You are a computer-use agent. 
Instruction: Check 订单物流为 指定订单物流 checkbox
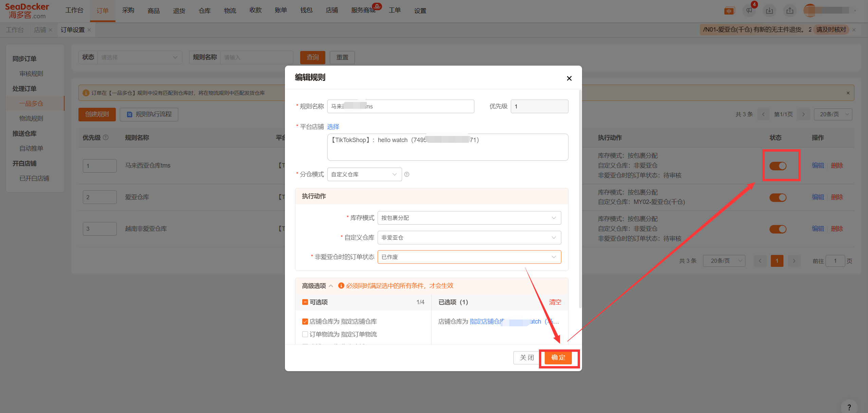305,334
